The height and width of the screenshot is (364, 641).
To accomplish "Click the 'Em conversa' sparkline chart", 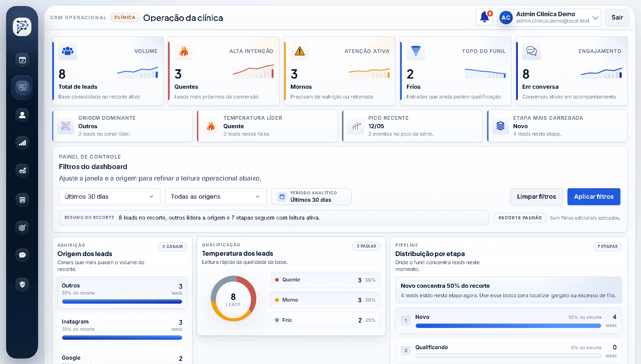I will pyautogui.click(x=602, y=73).
